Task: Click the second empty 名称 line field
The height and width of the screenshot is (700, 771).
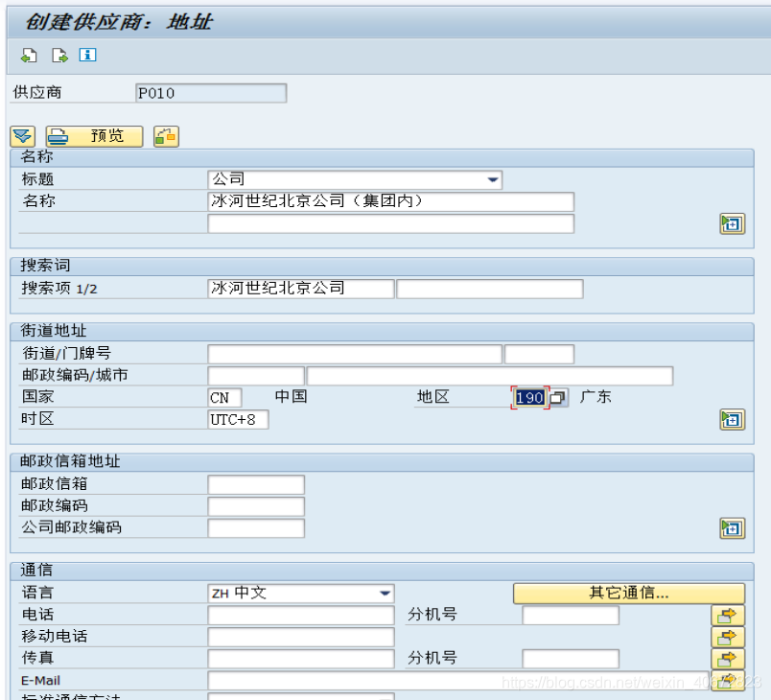Action: (391, 223)
